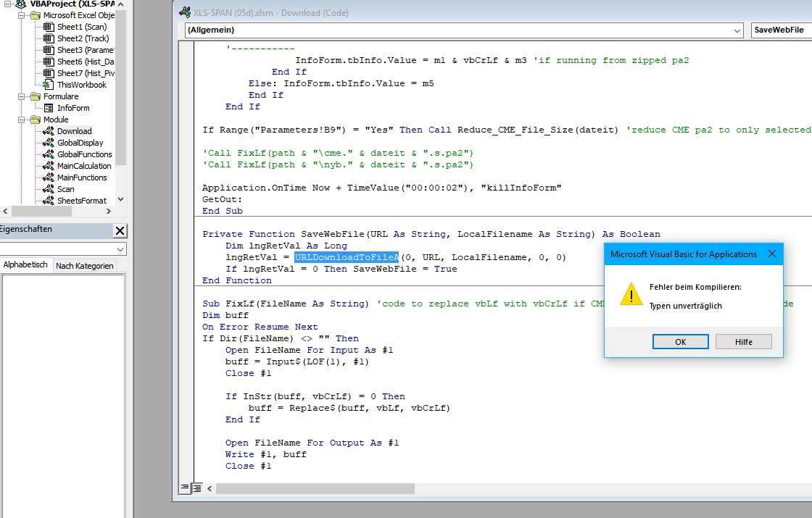Click the GlobalDisplay module icon
The height and width of the screenshot is (518, 812).
coord(48,142)
